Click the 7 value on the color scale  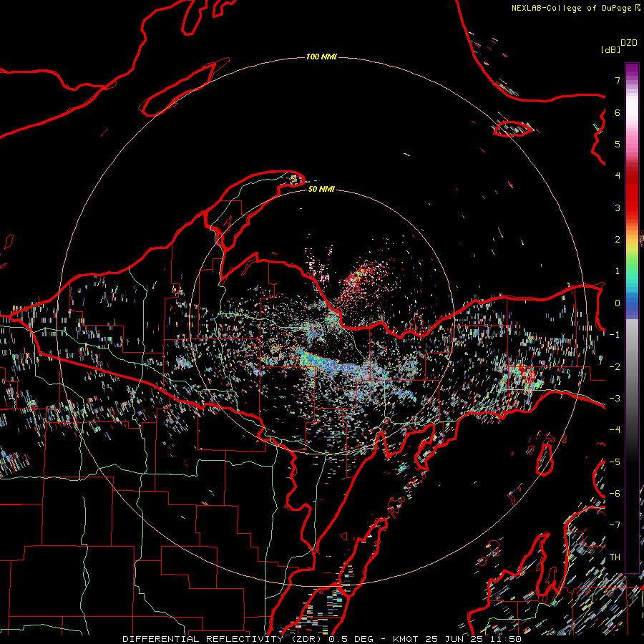(618, 81)
